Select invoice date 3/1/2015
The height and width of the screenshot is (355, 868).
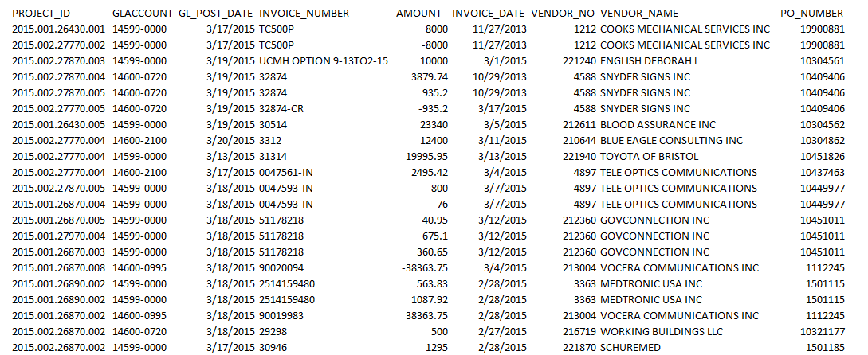(x=506, y=60)
